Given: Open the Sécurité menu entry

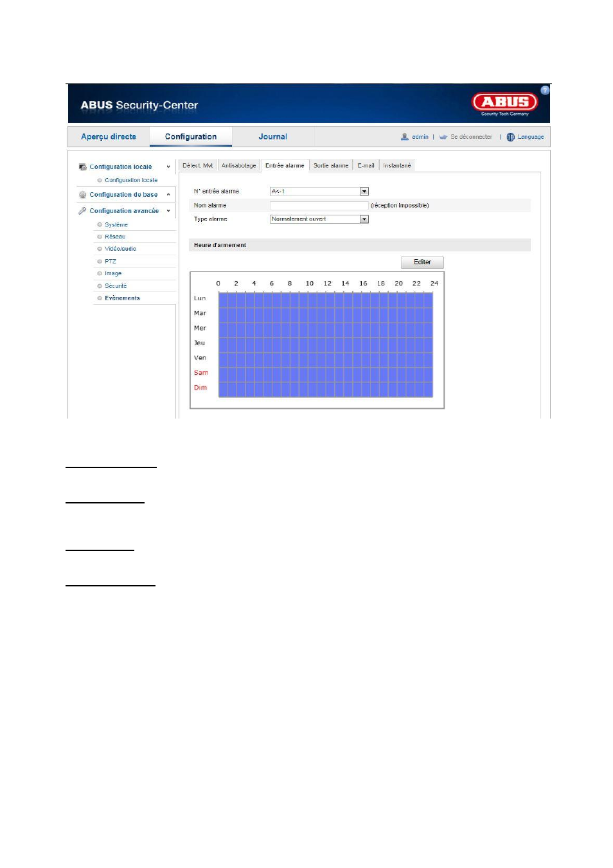Looking at the screenshot, I should point(116,285).
